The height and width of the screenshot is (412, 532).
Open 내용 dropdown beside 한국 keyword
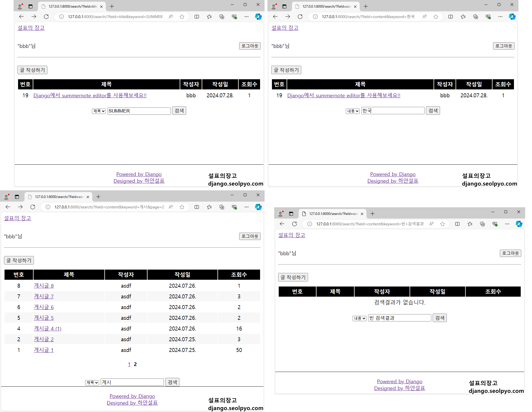pyautogui.click(x=353, y=111)
